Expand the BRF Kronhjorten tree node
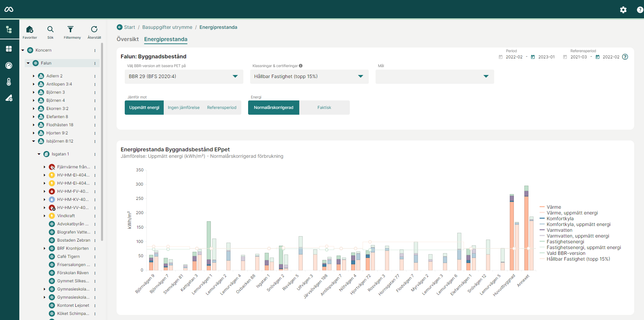Screen dimensions: 644x320 (44, 248)
